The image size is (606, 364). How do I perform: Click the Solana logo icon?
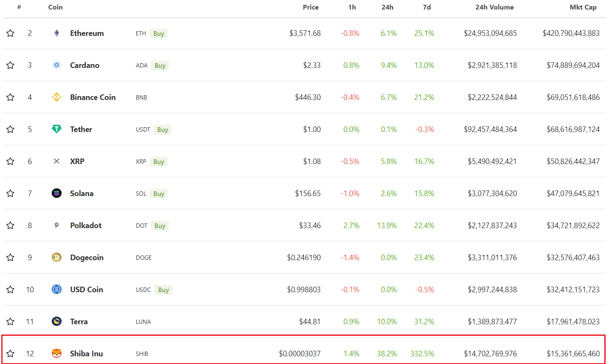[56, 193]
